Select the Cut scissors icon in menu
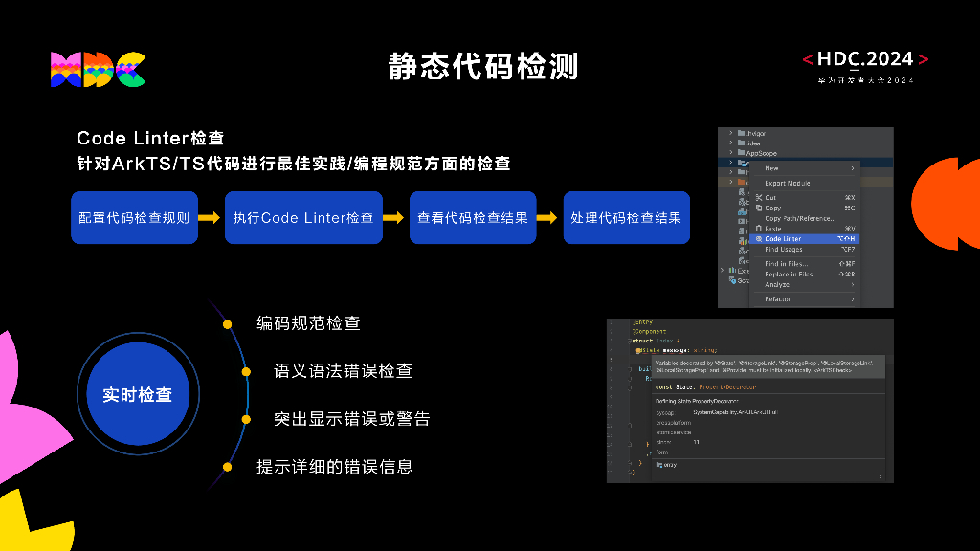980x551 pixels. 758,198
